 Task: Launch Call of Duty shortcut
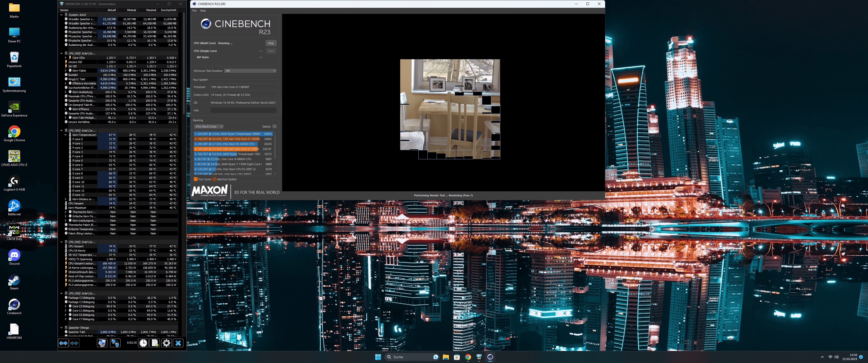pyautogui.click(x=14, y=232)
